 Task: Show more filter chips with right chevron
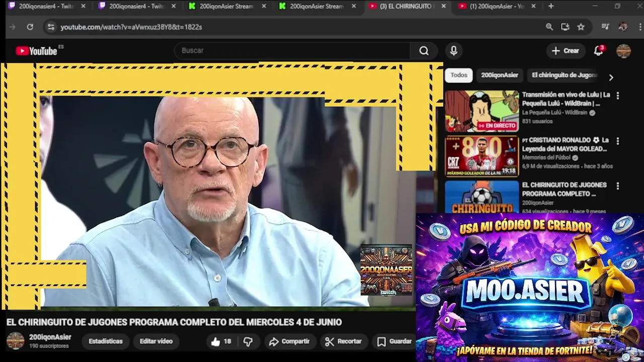pyautogui.click(x=611, y=77)
